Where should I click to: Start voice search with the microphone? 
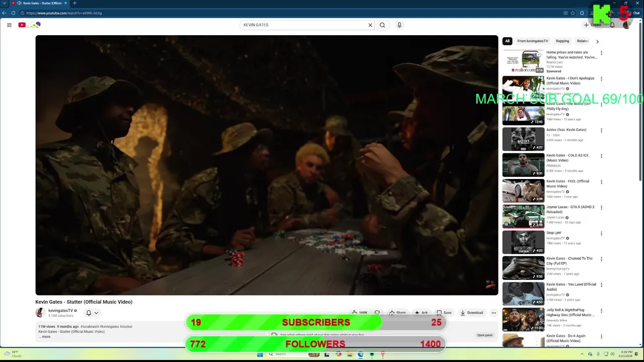point(399,25)
